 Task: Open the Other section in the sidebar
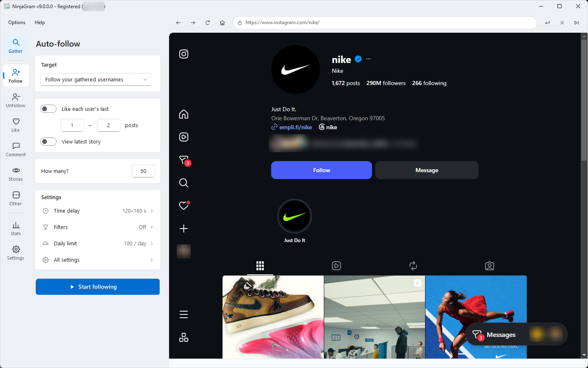[16, 199]
